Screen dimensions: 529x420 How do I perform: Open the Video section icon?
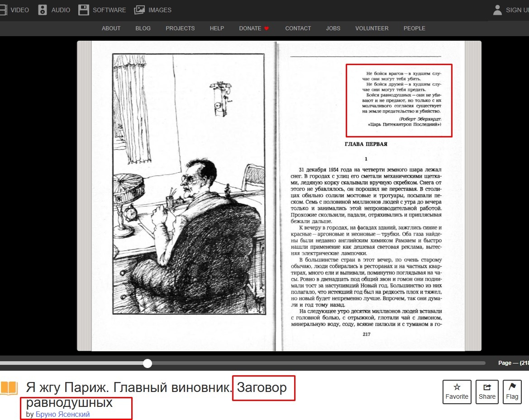pos(3,10)
